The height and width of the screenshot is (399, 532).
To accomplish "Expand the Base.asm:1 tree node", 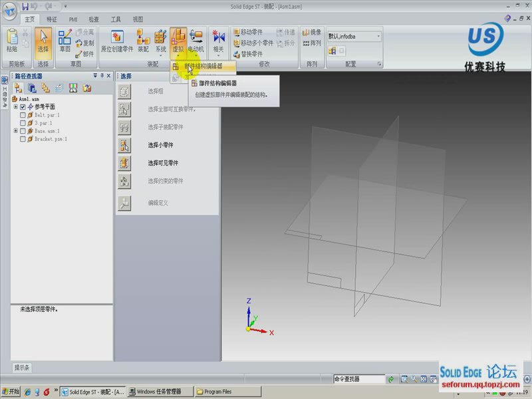I will (15, 130).
